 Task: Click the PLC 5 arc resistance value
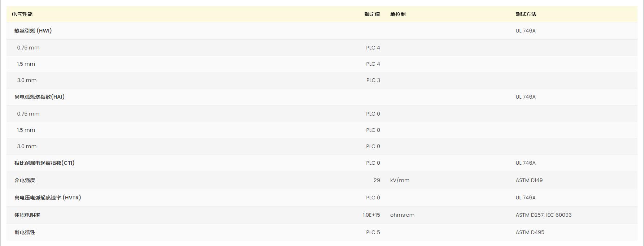click(373, 232)
